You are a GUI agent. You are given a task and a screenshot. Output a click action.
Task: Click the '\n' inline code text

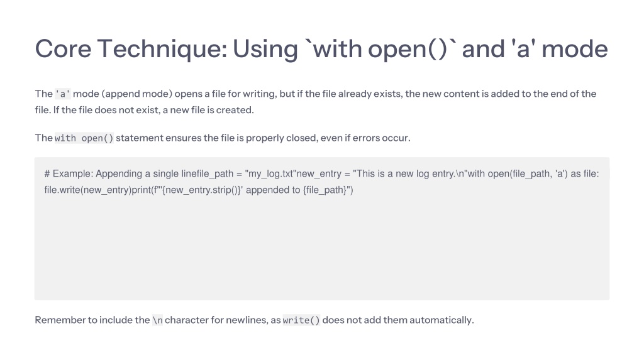(157, 320)
